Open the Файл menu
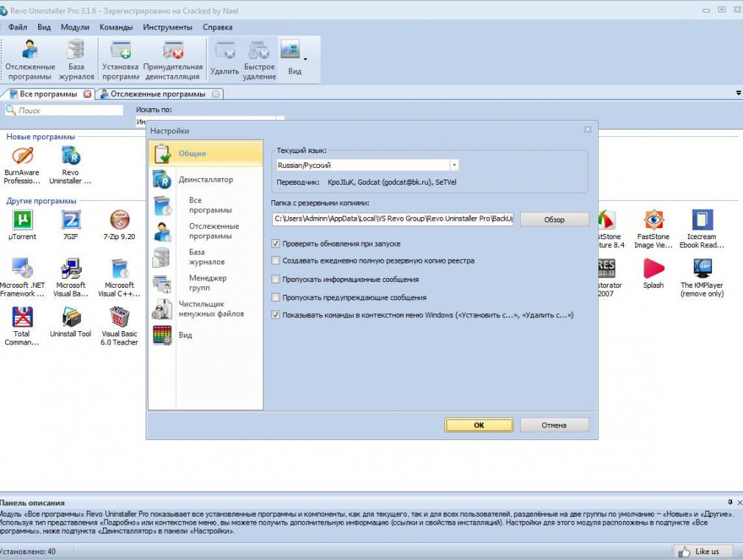 pos(18,27)
